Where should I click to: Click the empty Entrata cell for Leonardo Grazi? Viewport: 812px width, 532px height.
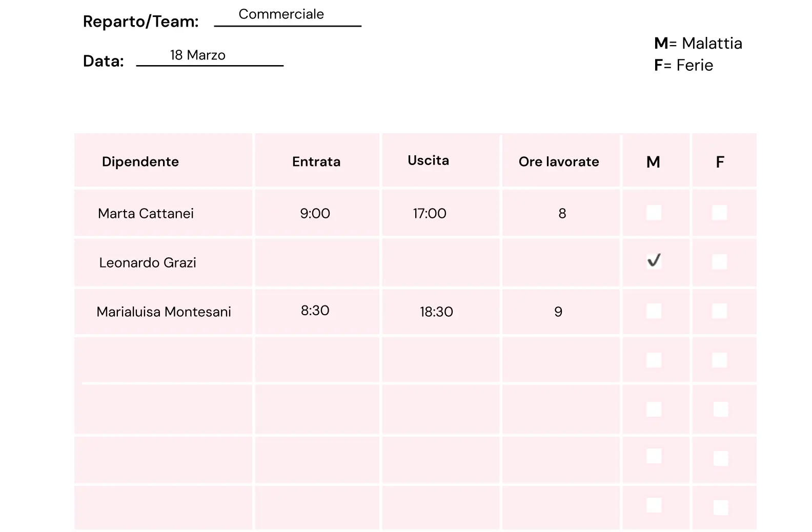(x=317, y=262)
